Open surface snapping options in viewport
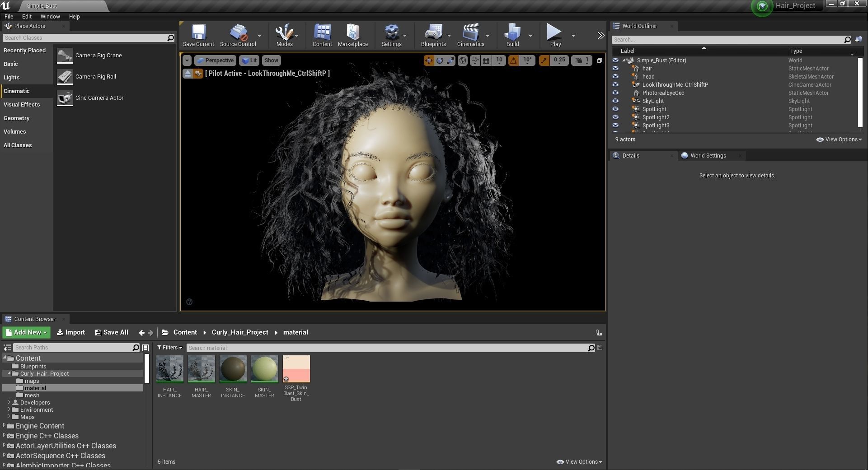This screenshot has height=470, width=868. [475, 60]
